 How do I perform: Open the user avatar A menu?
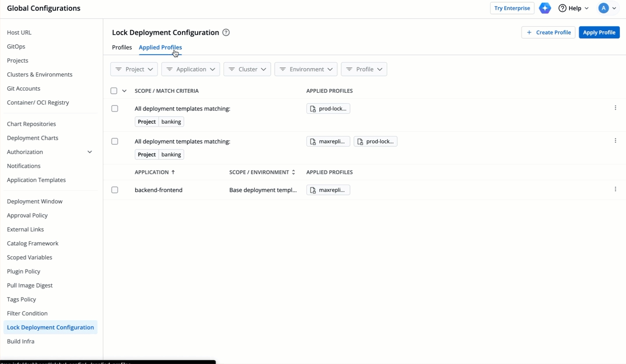coord(608,8)
